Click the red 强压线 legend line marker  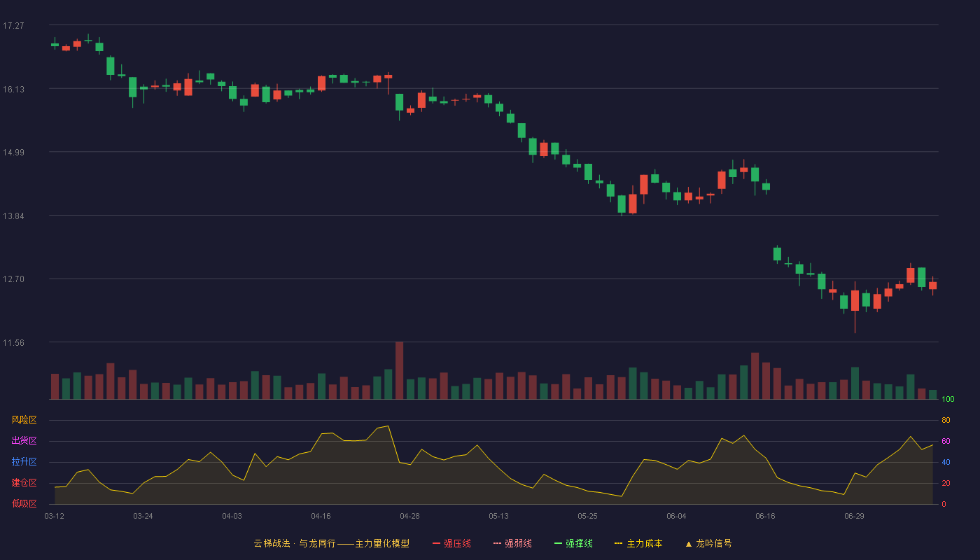coord(436,543)
